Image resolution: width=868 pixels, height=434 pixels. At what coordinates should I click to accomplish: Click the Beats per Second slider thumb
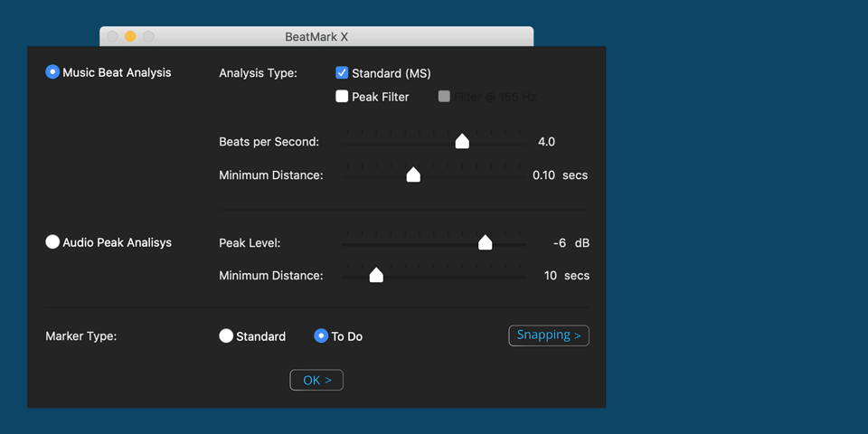pyautogui.click(x=462, y=141)
